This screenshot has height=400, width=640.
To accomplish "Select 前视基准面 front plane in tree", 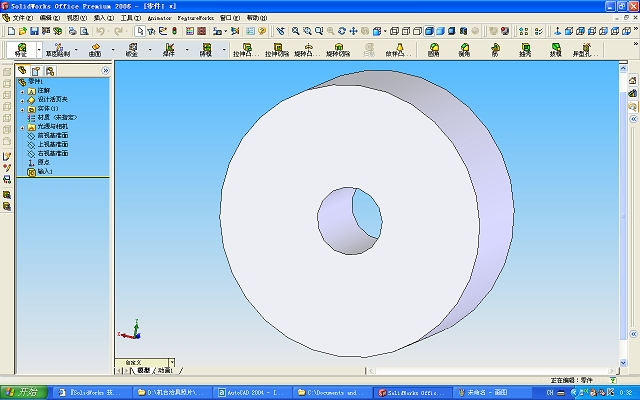I will [x=53, y=136].
